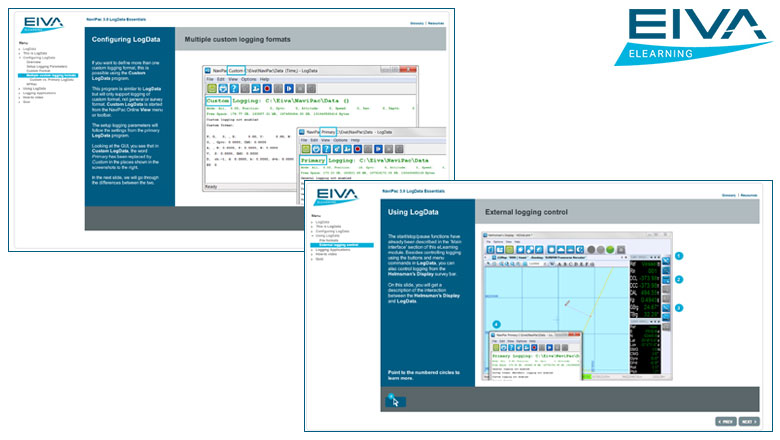780x440 pixels.
Task: Click the green round indicator in Helmsman's Display toolbar
Action: coord(610,250)
